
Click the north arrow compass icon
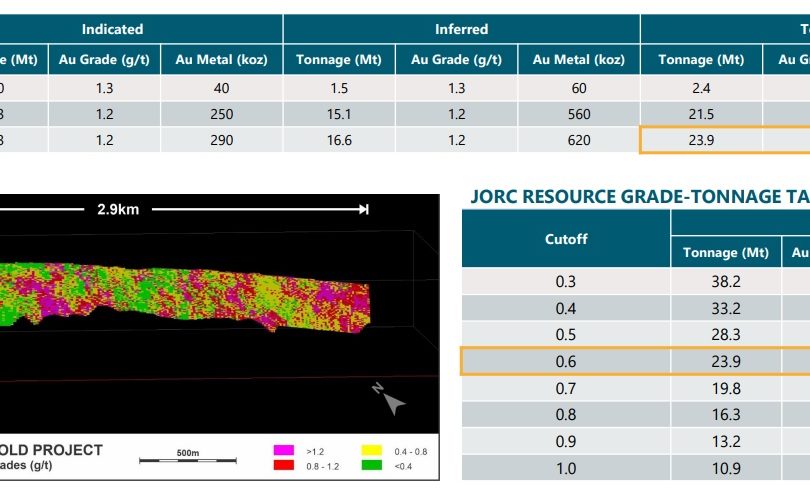click(x=390, y=399)
